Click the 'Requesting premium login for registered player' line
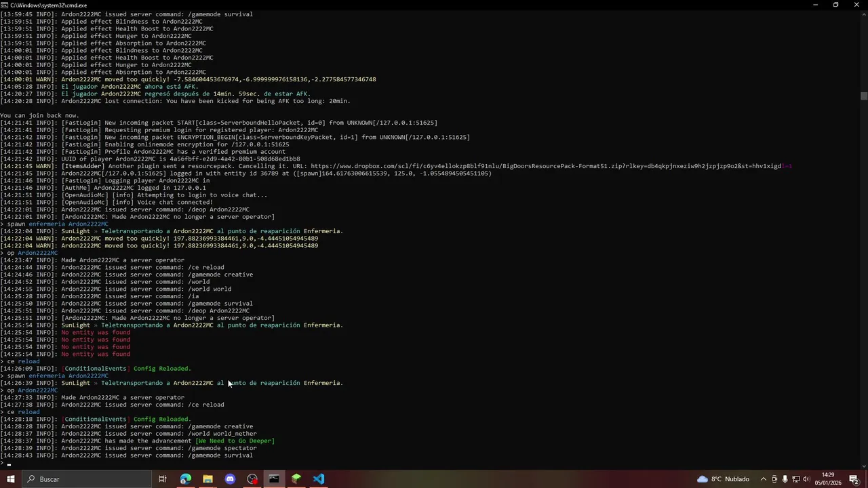Viewport: 868px width, 488px height. (159, 130)
